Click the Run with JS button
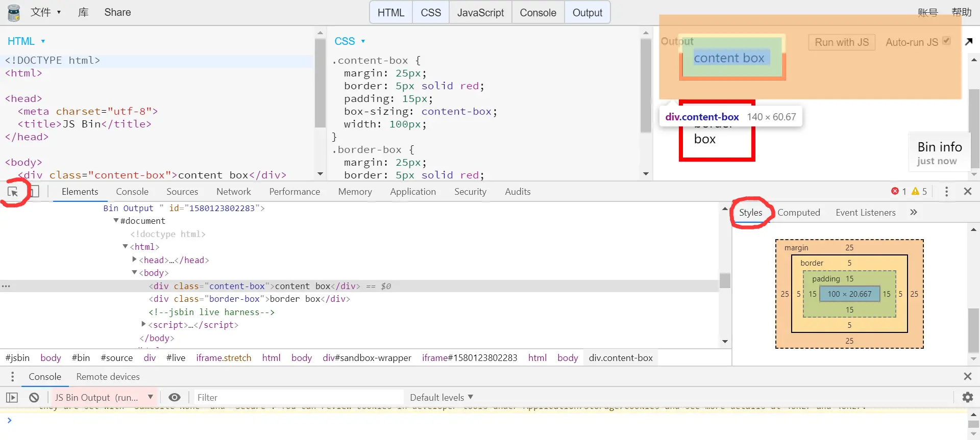980x440 pixels. pos(842,42)
